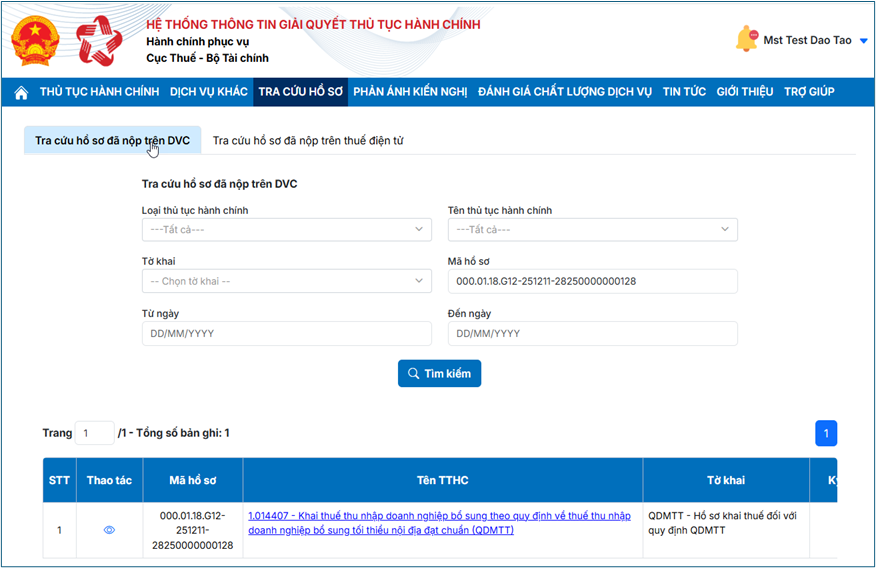Click the Từ ngày date field
The height and width of the screenshot is (568, 876).
pos(286,333)
